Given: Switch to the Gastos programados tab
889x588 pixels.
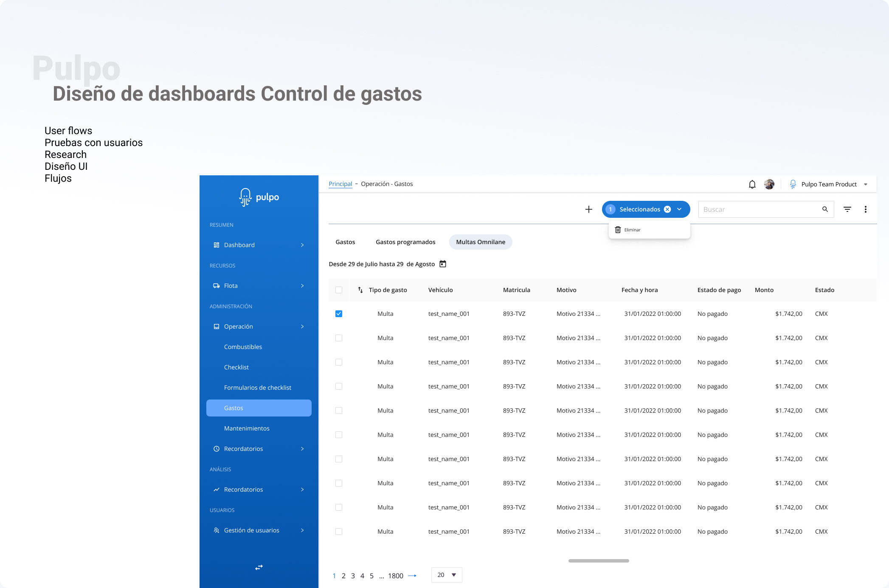Looking at the screenshot, I should coord(405,242).
